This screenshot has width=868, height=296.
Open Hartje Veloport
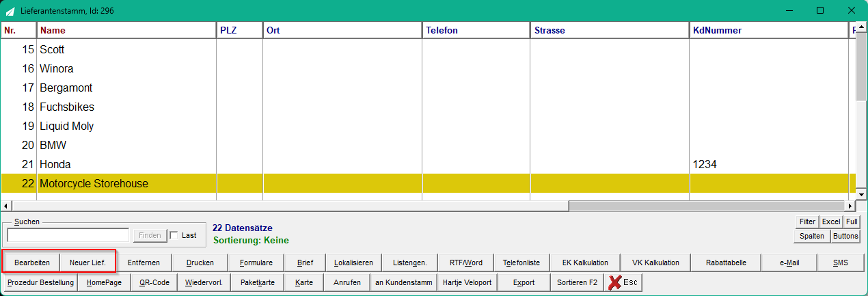[x=467, y=282]
